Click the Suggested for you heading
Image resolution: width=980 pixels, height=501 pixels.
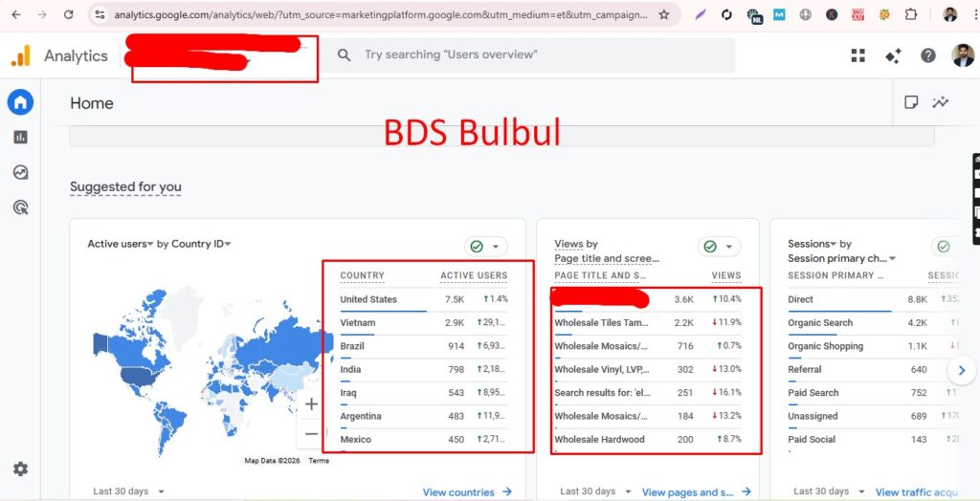[x=125, y=186]
